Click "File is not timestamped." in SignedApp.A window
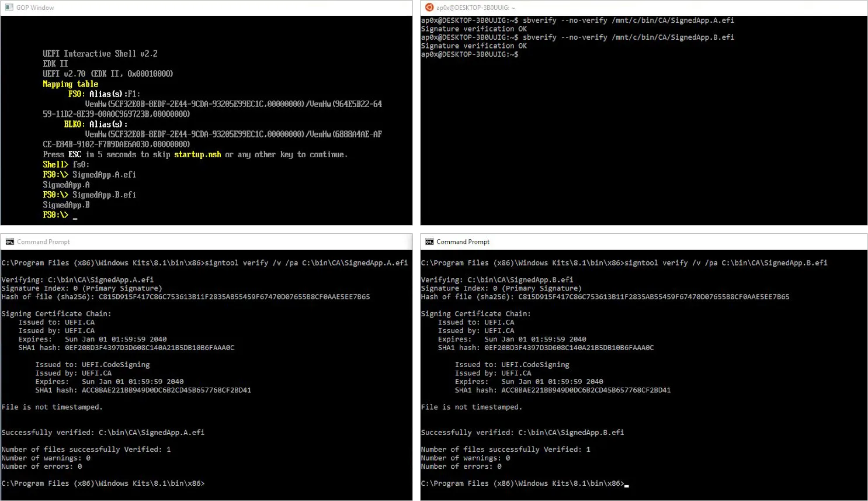Screen dimensions: 868x501 (x=52, y=407)
